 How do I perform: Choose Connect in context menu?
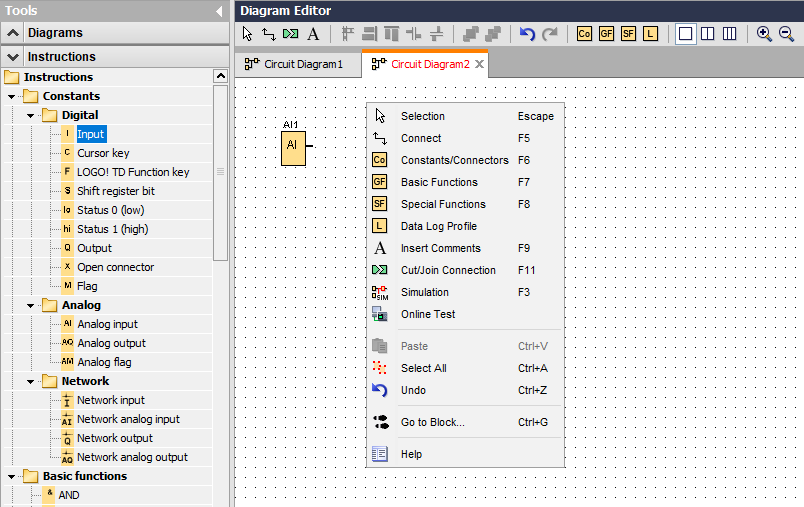click(x=466, y=138)
